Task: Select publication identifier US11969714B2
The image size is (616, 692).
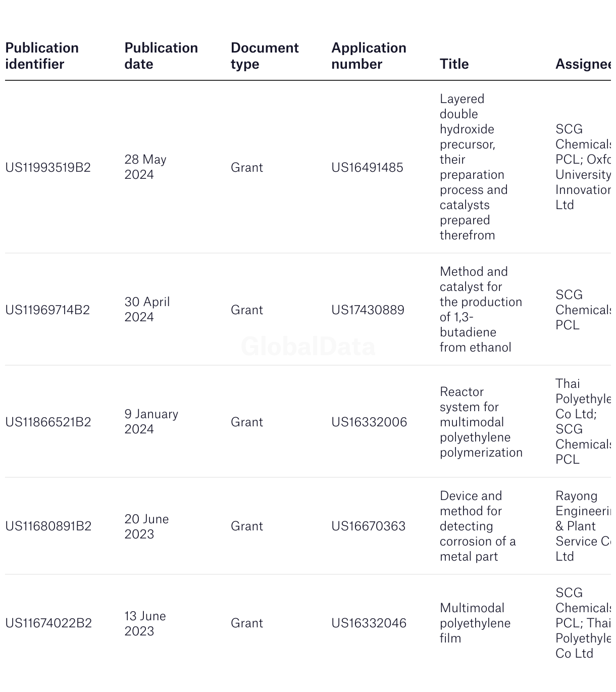Action: [47, 310]
